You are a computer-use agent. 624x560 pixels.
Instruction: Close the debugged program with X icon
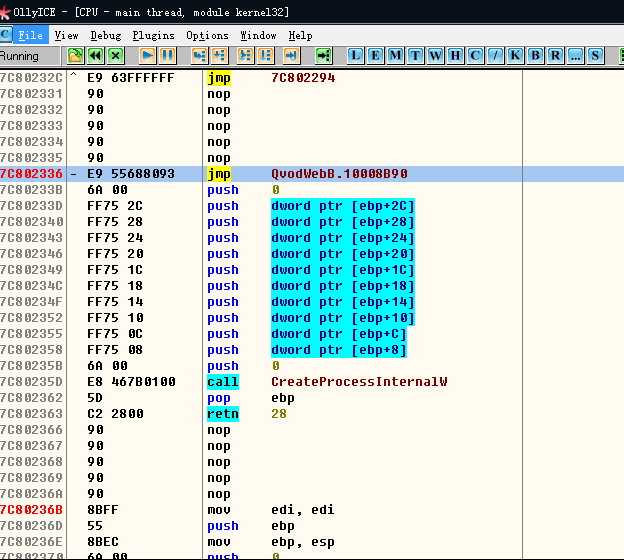click(115, 55)
